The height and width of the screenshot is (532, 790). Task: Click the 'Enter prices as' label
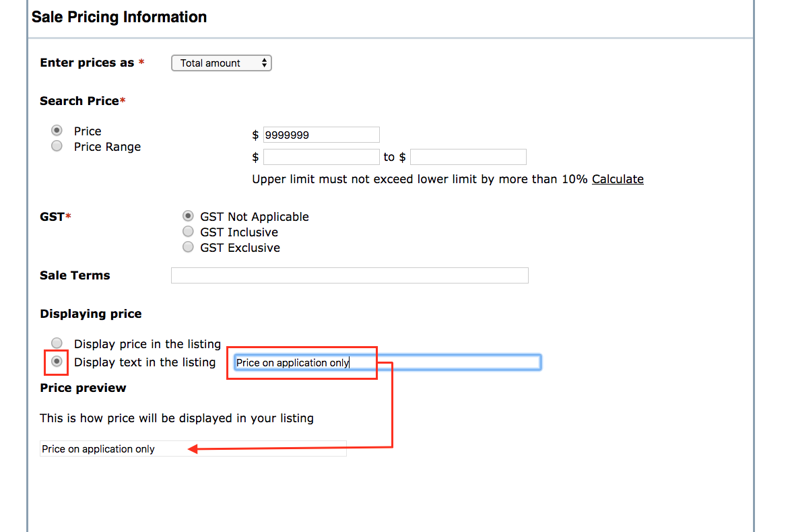click(87, 63)
